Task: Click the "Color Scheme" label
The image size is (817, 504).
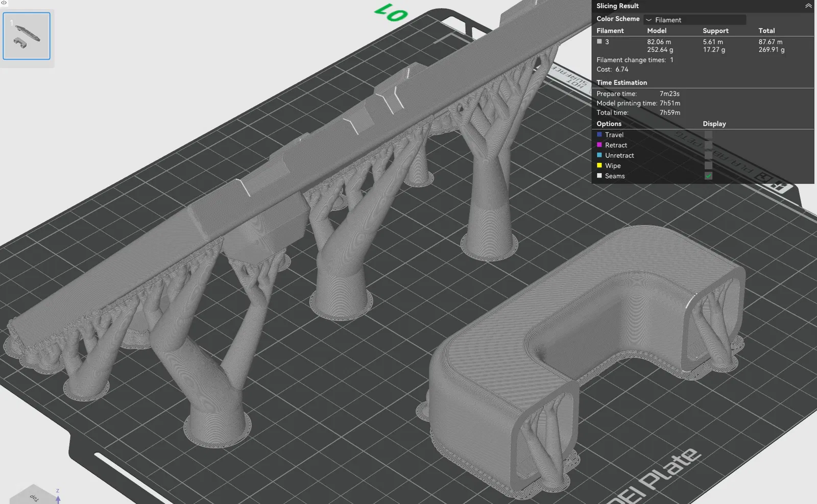Action: (x=618, y=19)
